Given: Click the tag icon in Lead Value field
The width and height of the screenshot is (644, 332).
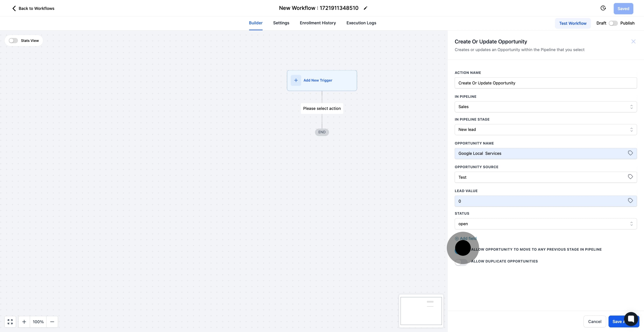Looking at the screenshot, I should 630,201.
